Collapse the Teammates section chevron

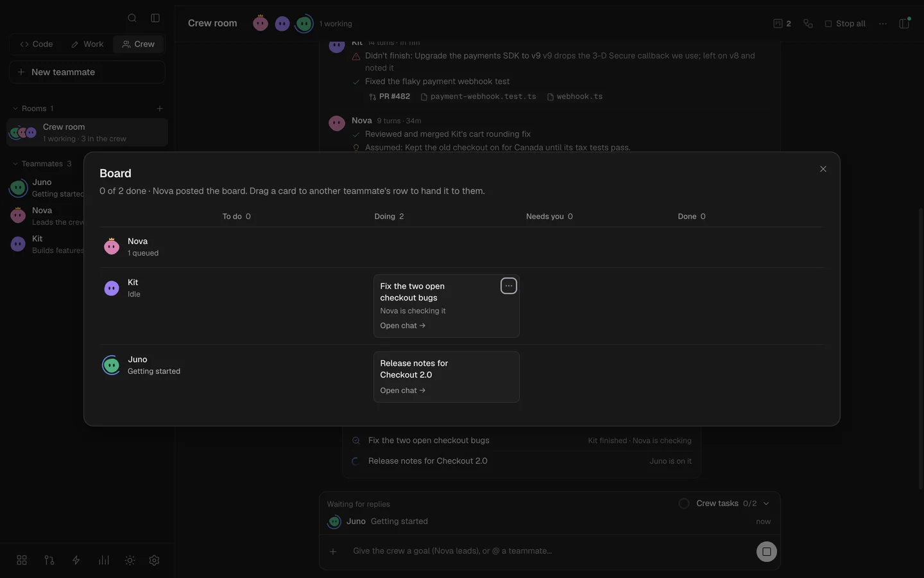[15, 164]
